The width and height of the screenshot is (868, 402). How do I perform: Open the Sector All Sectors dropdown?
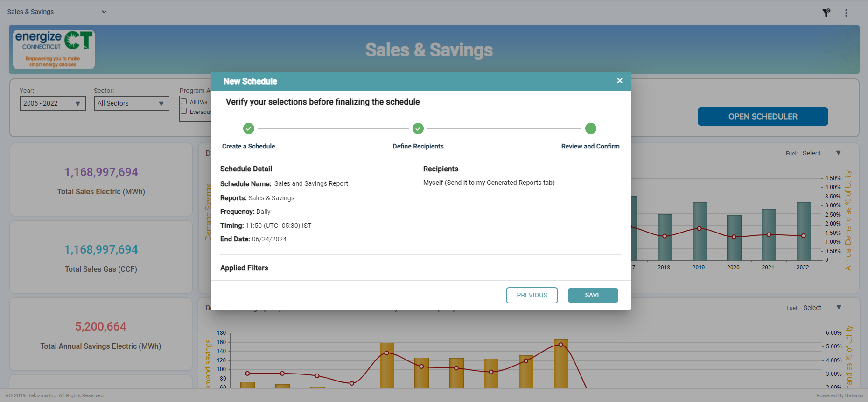click(132, 103)
